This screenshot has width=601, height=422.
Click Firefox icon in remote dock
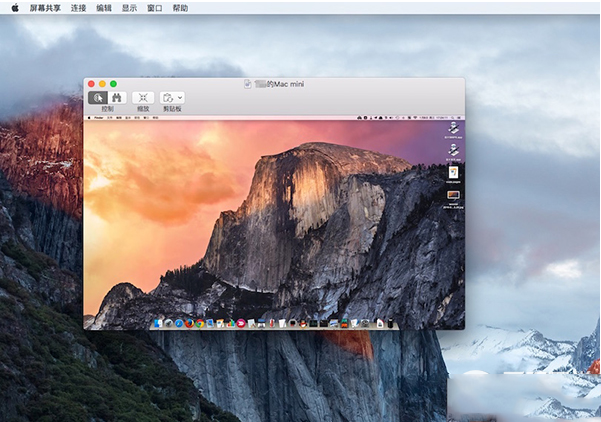pos(189,323)
